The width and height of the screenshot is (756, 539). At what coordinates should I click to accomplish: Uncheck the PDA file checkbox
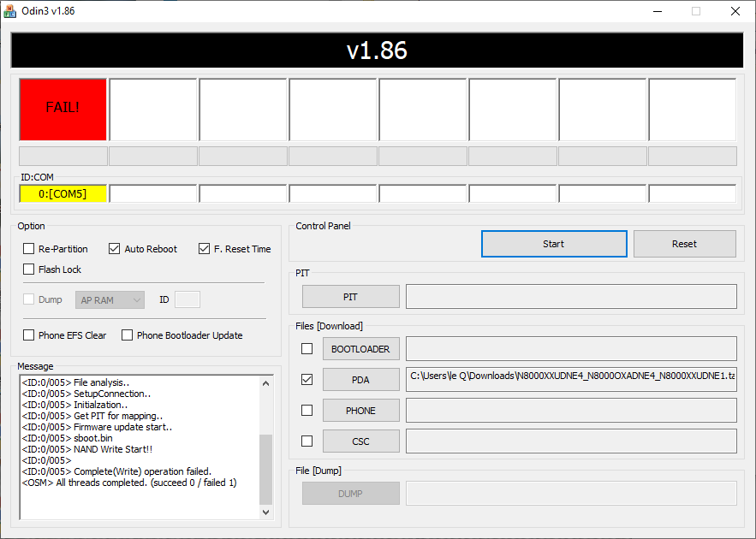point(307,380)
